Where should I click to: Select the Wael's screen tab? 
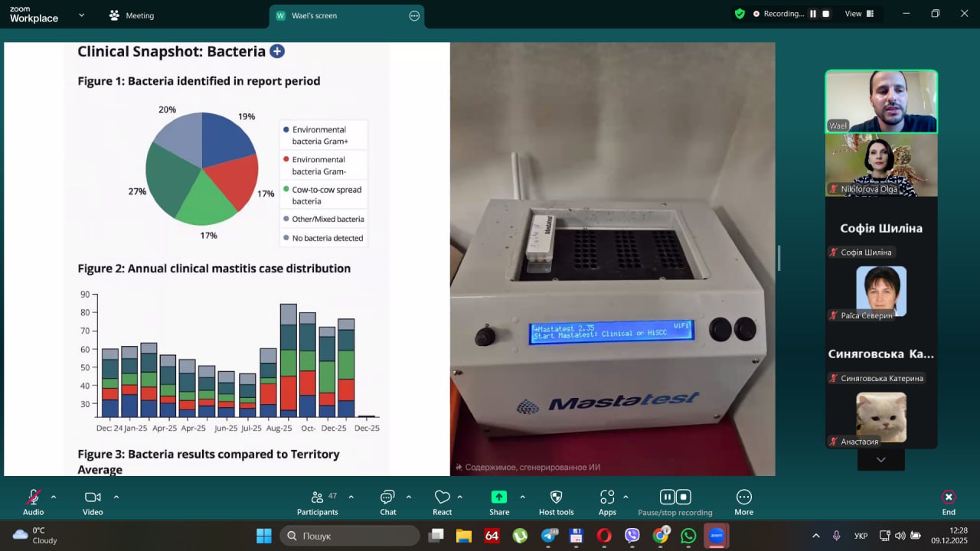click(337, 15)
